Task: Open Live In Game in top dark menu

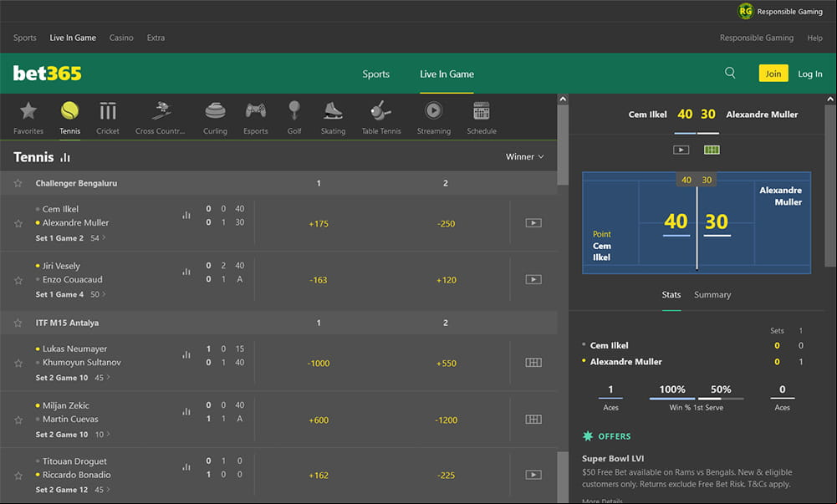Action: pos(73,38)
